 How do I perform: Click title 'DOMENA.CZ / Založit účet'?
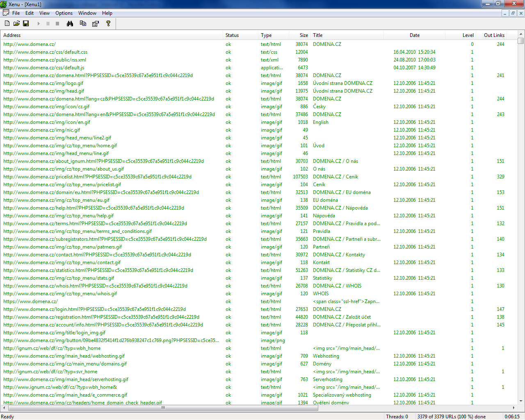coord(342,317)
